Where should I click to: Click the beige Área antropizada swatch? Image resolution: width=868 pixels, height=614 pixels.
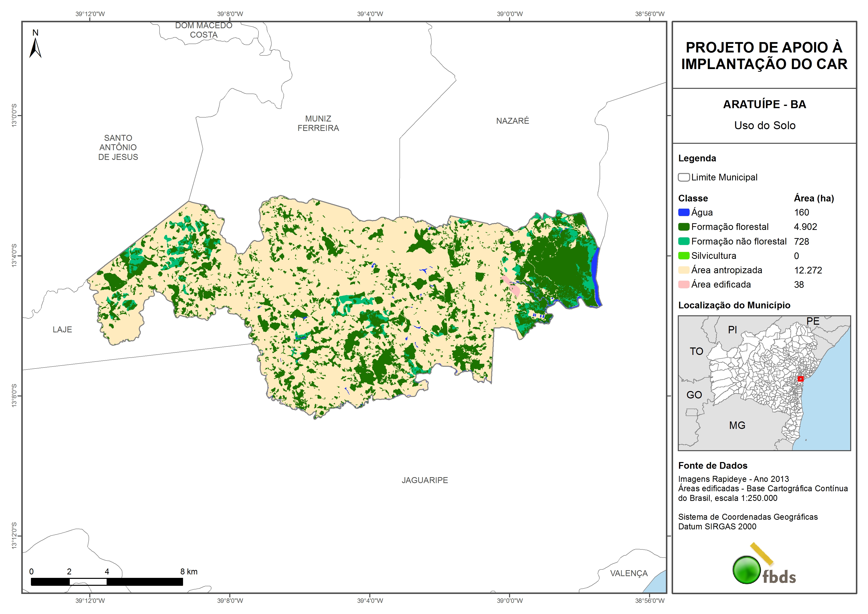tap(683, 270)
